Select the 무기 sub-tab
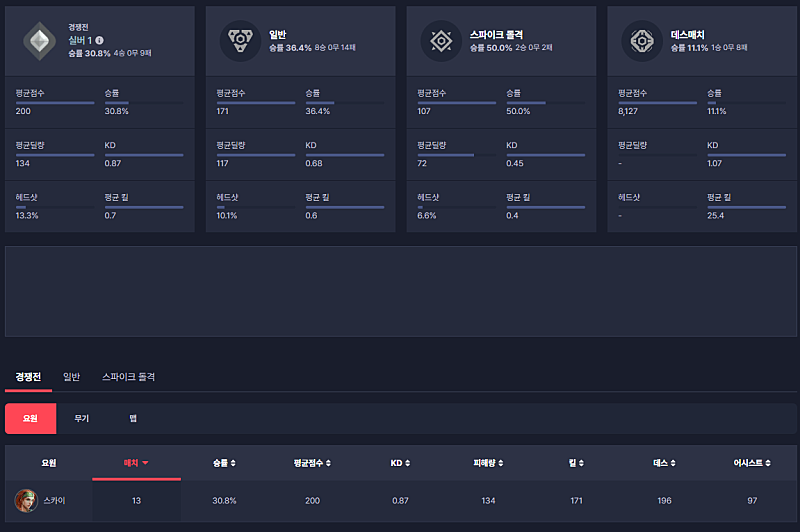Screen dimensions: 800x532 [x=82, y=418]
